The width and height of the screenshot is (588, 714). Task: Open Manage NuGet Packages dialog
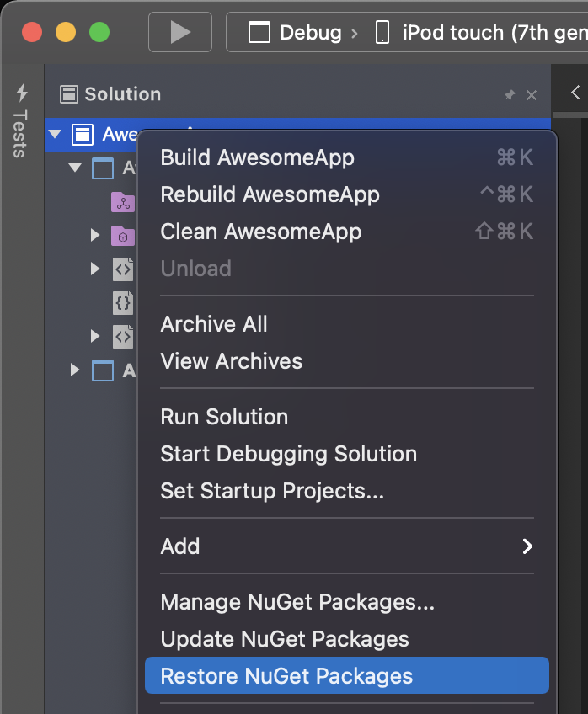coord(346,602)
